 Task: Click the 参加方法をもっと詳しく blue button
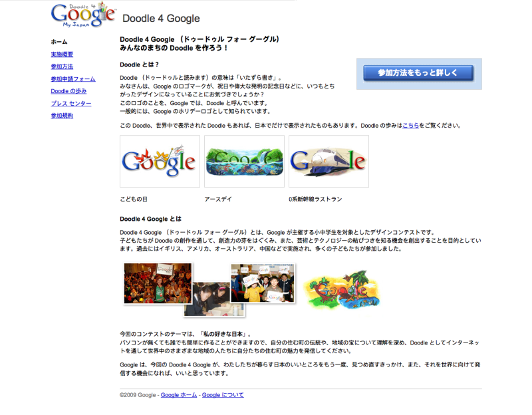[418, 73]
